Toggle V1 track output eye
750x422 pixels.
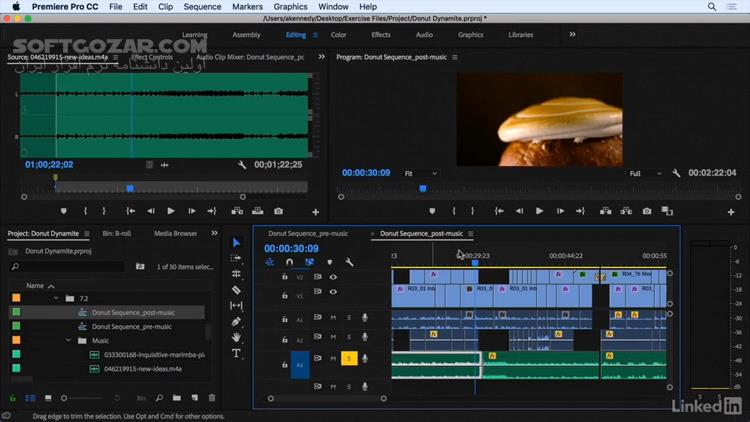pos(333,291)
